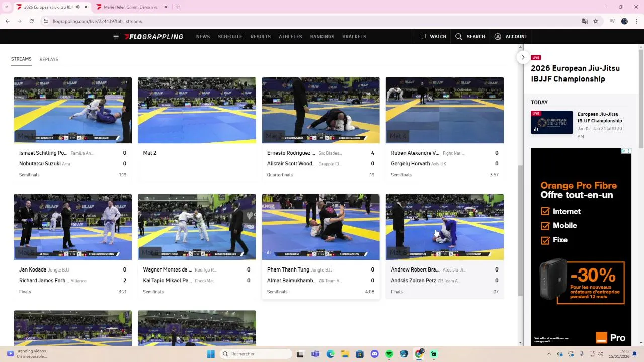Open the Chrome three-dot menu
The image size is (644, 362).
636,21
